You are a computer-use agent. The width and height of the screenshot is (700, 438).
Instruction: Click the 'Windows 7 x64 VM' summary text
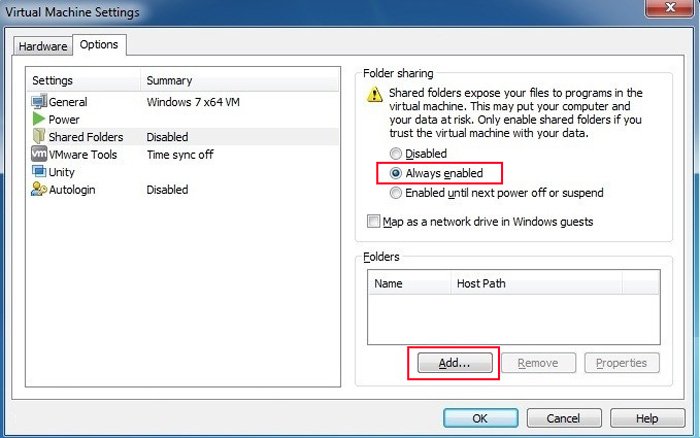[x=193, y=102]
